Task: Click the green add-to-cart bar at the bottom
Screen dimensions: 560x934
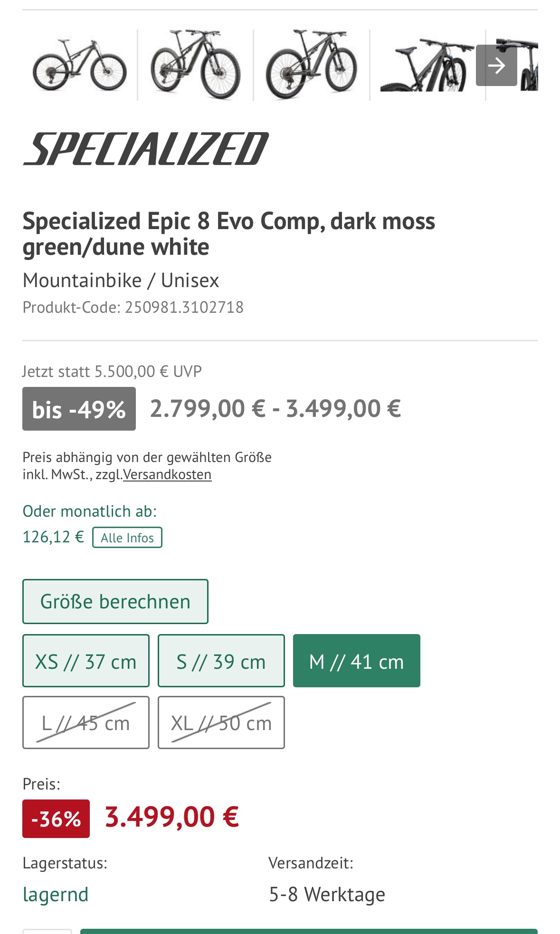Action: click(309, 931)
